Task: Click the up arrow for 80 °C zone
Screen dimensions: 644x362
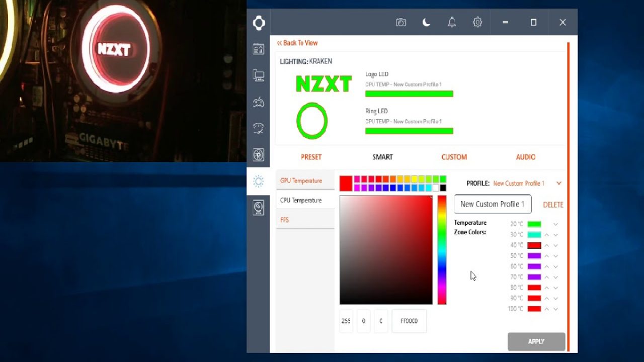Action: [x=547, y=288]
